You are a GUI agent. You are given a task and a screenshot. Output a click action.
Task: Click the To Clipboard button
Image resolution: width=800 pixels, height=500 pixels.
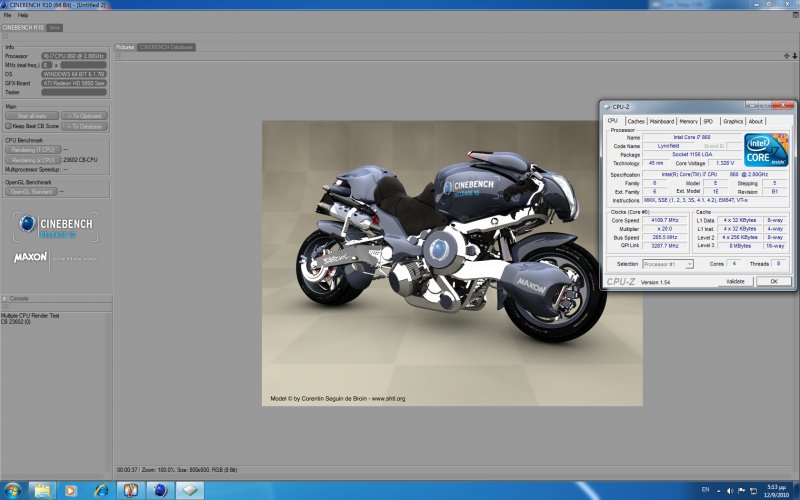(84, 116)
